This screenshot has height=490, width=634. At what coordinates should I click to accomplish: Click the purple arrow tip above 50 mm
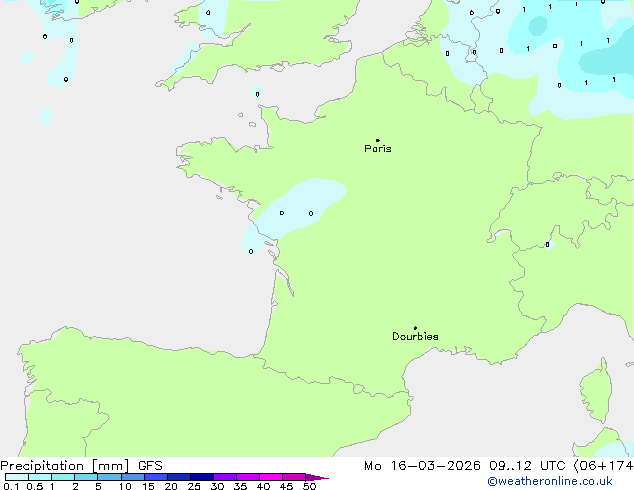(x=317, y=477)
